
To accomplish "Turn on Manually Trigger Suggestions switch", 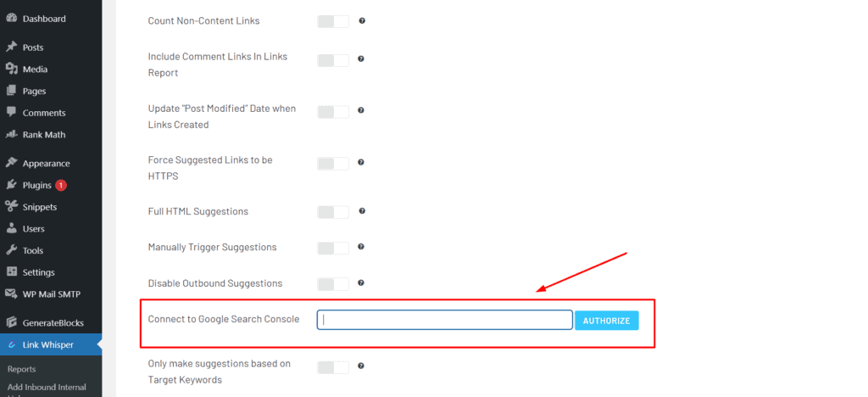I will [x=333, y=248].
